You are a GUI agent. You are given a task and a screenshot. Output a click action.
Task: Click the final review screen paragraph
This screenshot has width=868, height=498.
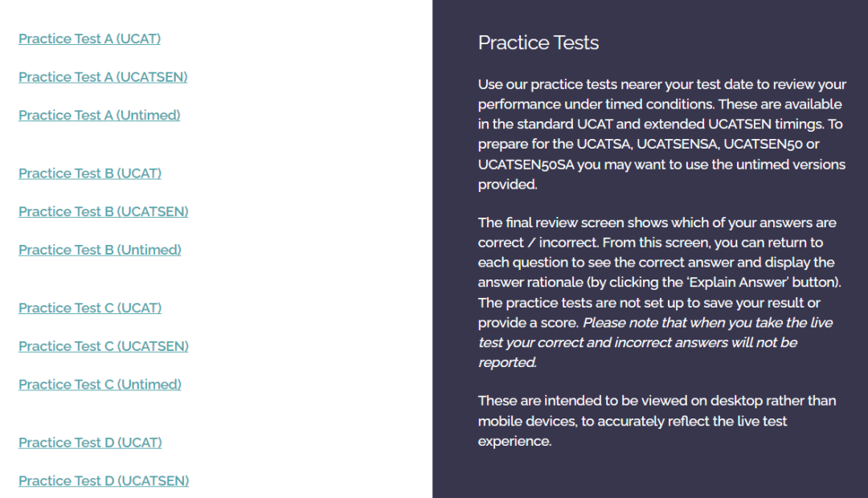click(x=659, y=292)
